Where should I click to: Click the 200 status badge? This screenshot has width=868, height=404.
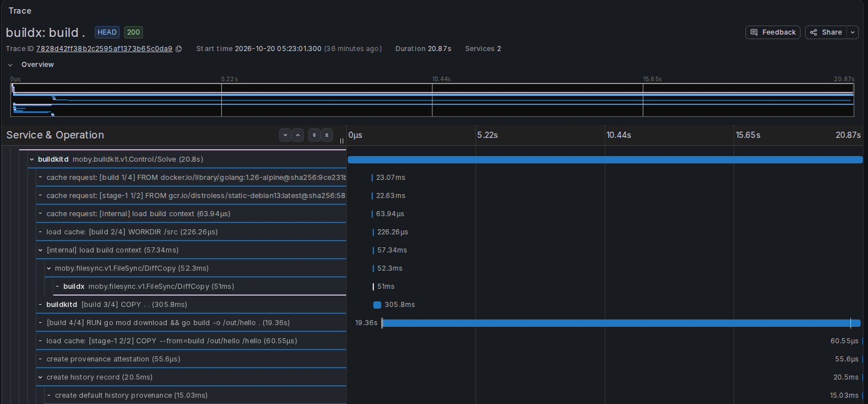(134, 32)
